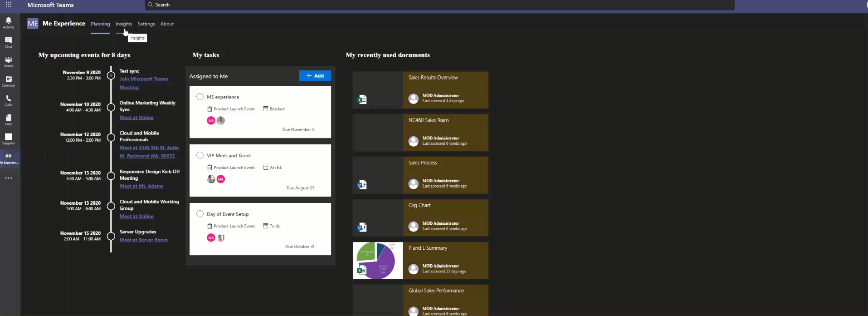Click the ME app logo tile

[33, 24]
